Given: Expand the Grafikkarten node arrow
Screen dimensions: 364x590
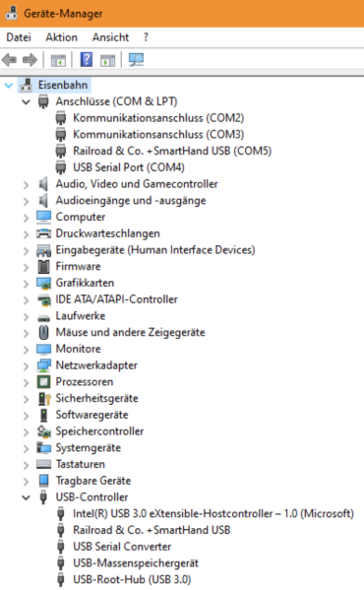Looking at the screenshot, I should [x=26, y=284].
